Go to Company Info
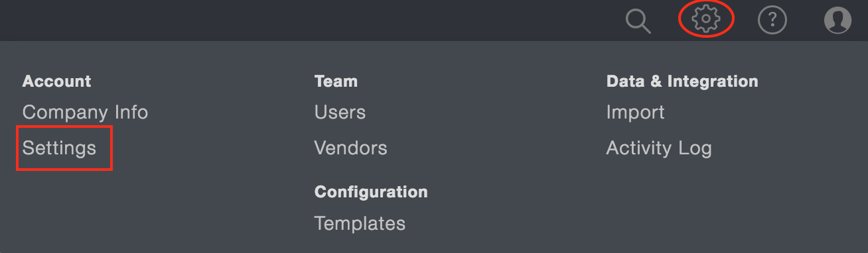The width and height of the screenshot is (868, 253). (x=85, y=113)
